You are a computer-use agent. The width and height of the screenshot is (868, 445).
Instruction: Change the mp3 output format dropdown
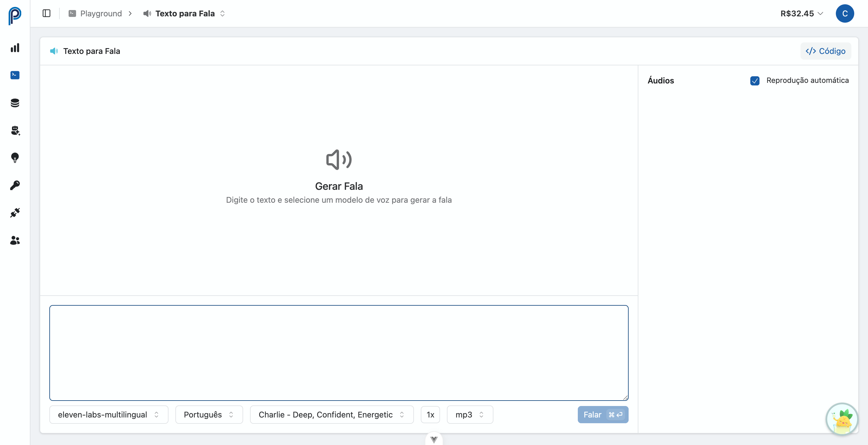pyautogui.click(x=469, y=414)
